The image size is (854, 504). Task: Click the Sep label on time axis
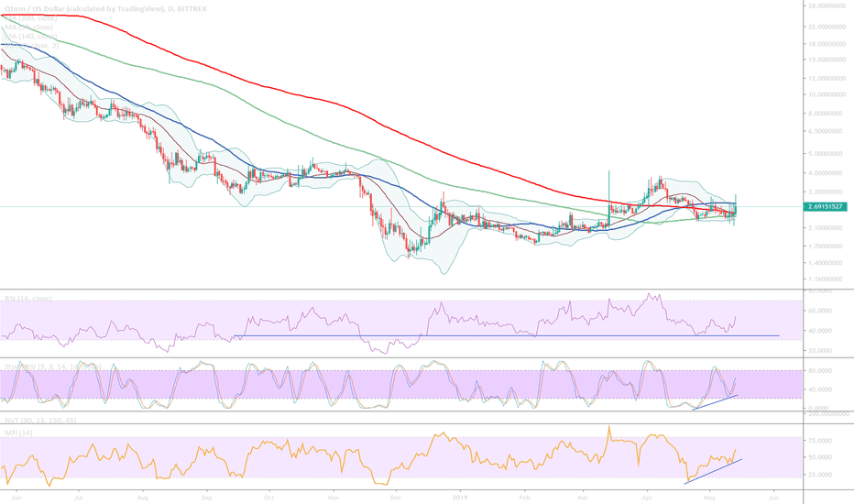(206, 498)
